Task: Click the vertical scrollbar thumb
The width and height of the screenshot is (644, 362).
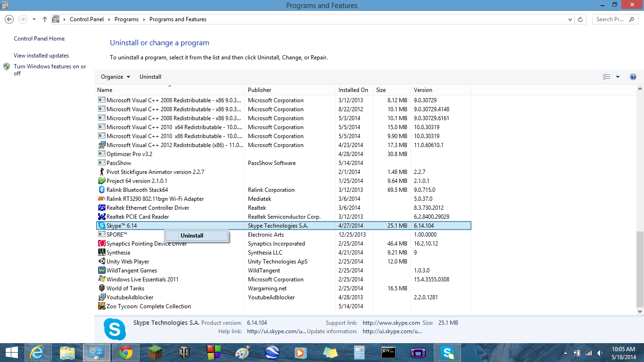Action: click(640, 269)
